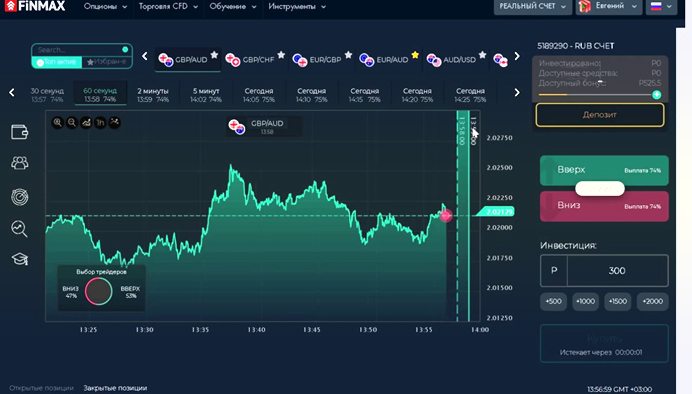Click the 2.02129 price label
The image size is (692, 394).
(x=496, y=212)
